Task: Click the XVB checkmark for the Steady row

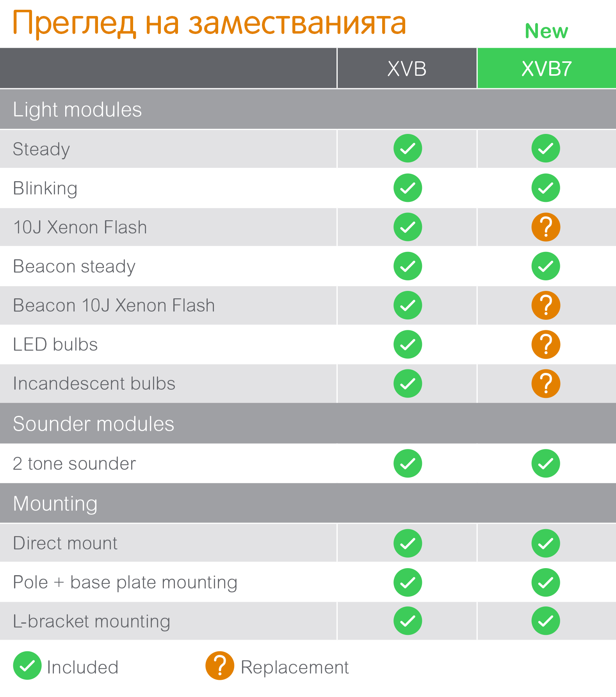Action: (408, 148)
